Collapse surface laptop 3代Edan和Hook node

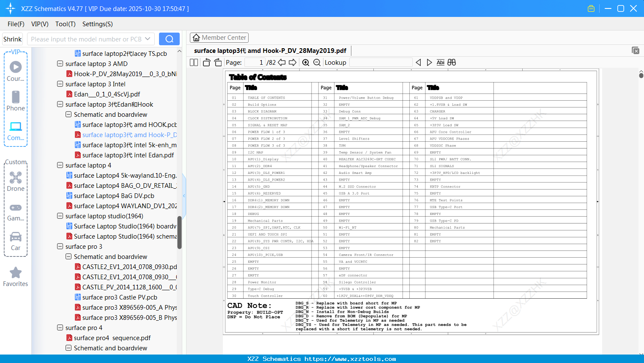pos(60,104)
